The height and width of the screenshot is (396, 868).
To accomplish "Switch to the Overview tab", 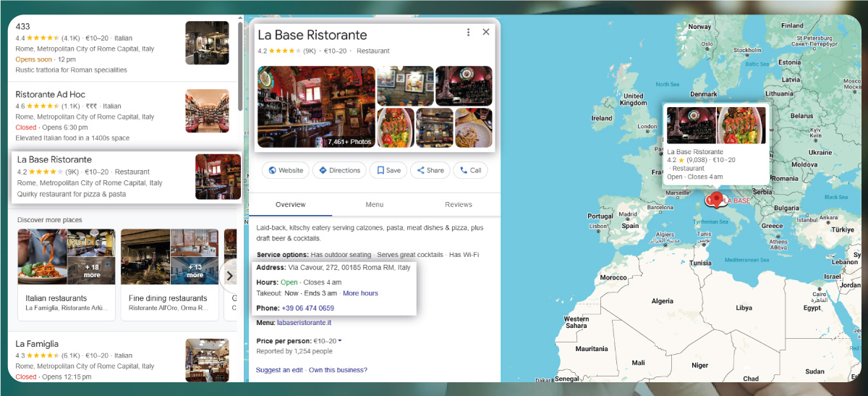I will click(x=291, y=205).
